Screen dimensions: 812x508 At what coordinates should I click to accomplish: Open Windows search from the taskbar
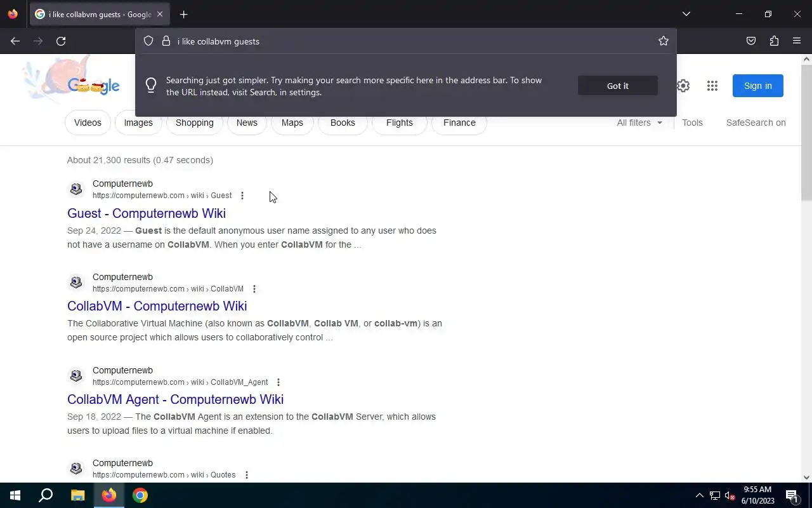pos(46,495)
